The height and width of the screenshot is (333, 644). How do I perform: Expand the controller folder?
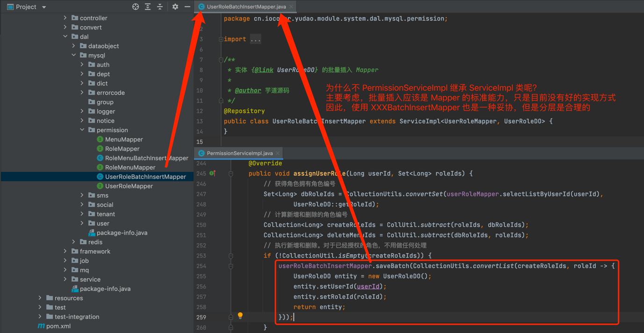(x=65, y=18)
